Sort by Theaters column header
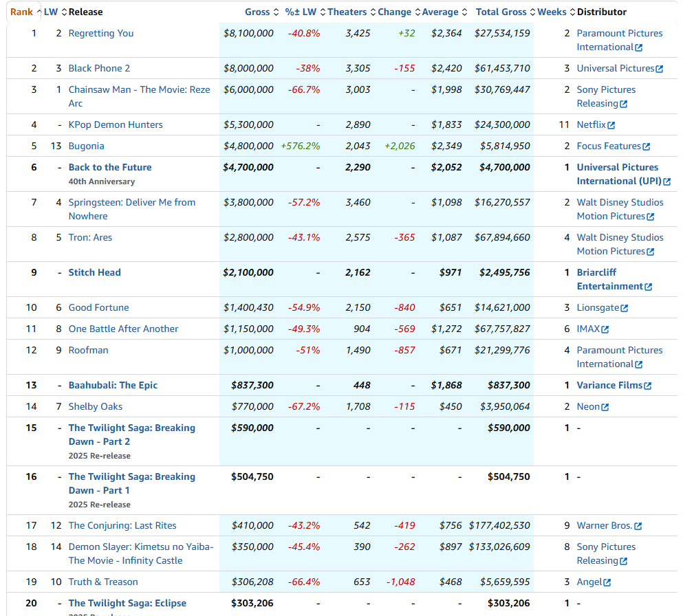The height and width of the screenshot is (616, 683). pos(347,12)
